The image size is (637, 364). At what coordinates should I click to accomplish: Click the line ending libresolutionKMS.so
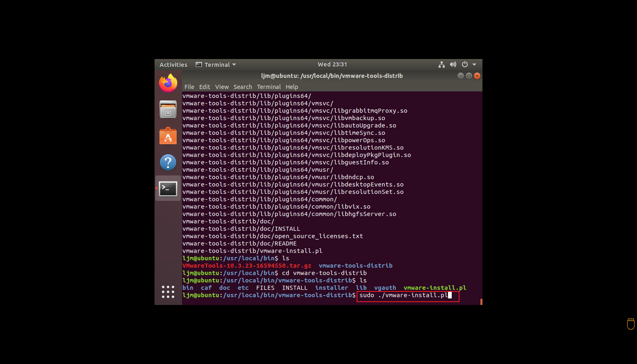293,148
